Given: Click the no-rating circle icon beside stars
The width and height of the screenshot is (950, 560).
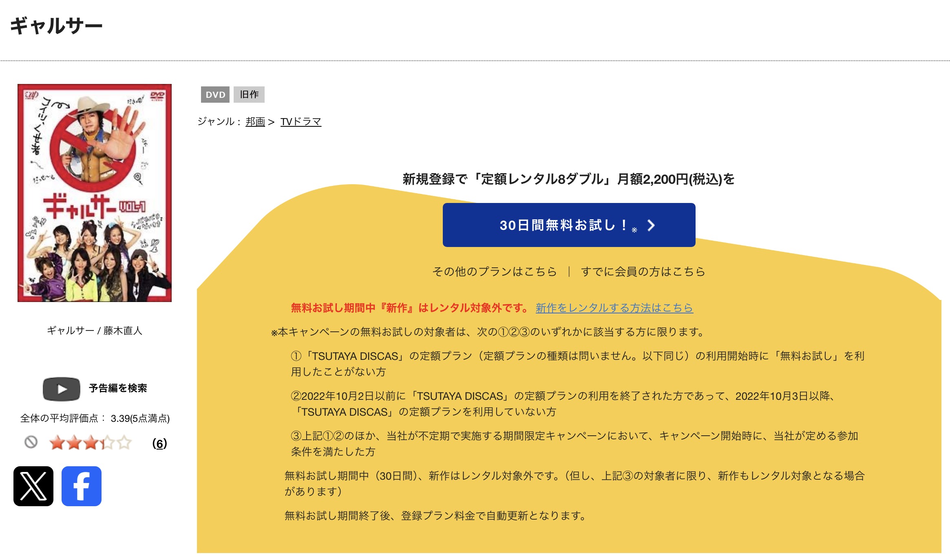Looking at the screenshot, I should point(31,442).
